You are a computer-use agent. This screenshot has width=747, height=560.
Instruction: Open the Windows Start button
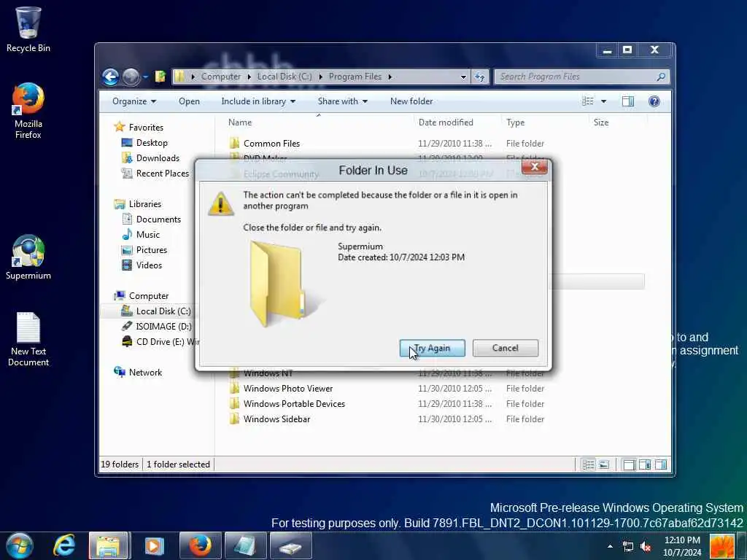click(19, 545)
